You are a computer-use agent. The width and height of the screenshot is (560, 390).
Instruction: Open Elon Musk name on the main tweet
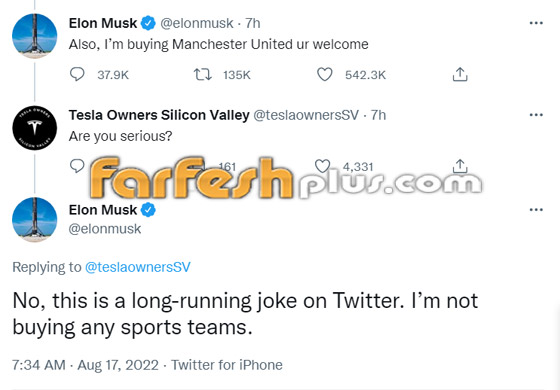coord(103,210)
